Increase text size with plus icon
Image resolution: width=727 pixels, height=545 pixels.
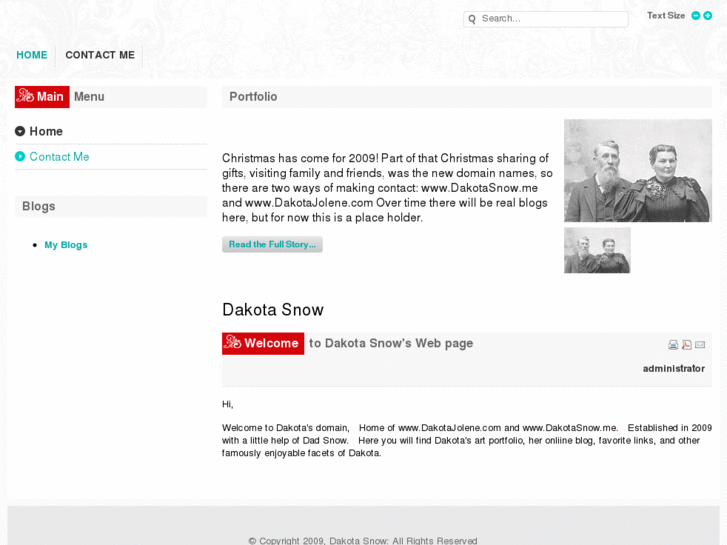pyautogui.click(x=708, y=16)
